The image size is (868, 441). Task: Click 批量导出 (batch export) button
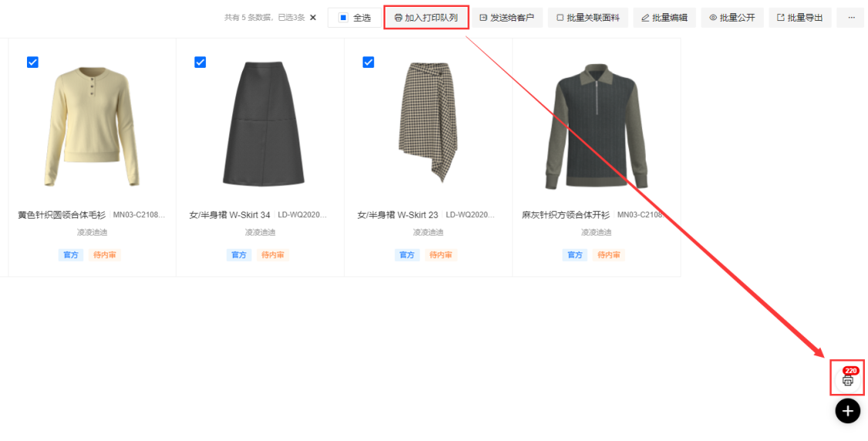pos(799,18)
